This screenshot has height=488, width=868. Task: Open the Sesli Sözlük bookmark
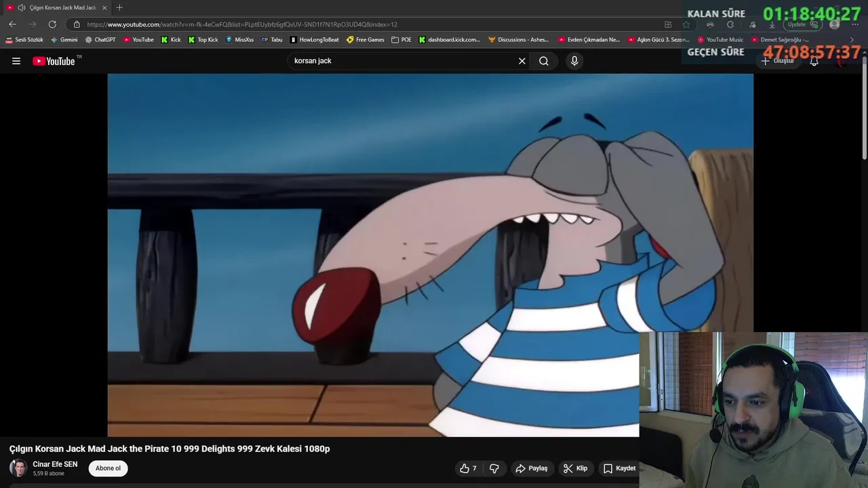pos(24,40)
